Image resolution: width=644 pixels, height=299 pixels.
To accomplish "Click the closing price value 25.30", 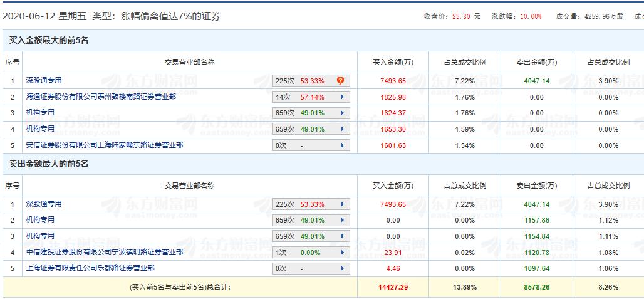I will pyautogui.click(x=461, y=16).
